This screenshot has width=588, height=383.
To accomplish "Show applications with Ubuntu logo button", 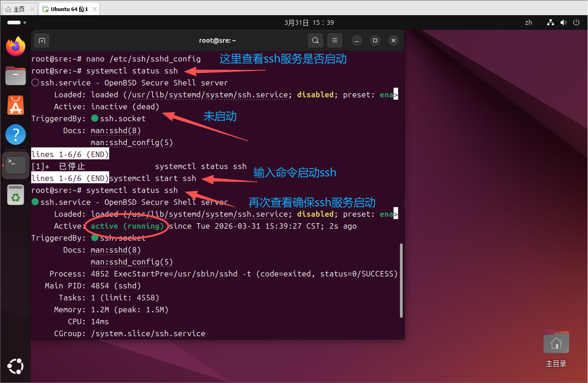I will click(16, 366).
